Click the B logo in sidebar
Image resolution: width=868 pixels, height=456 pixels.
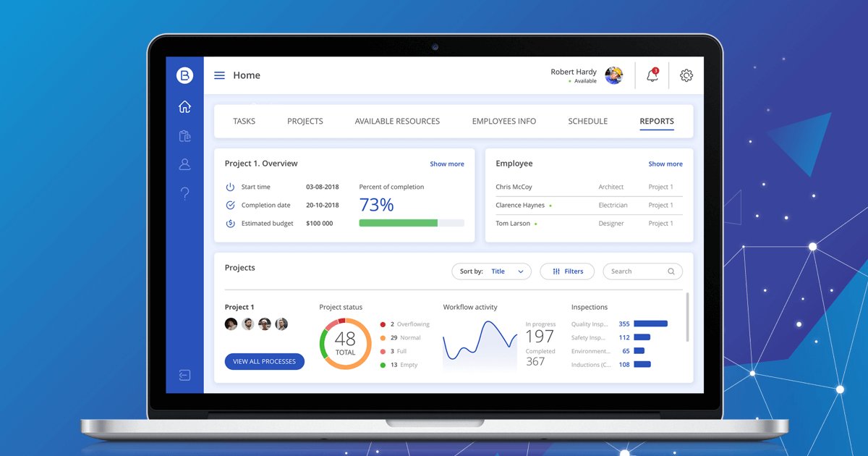(x=184, y=75)
